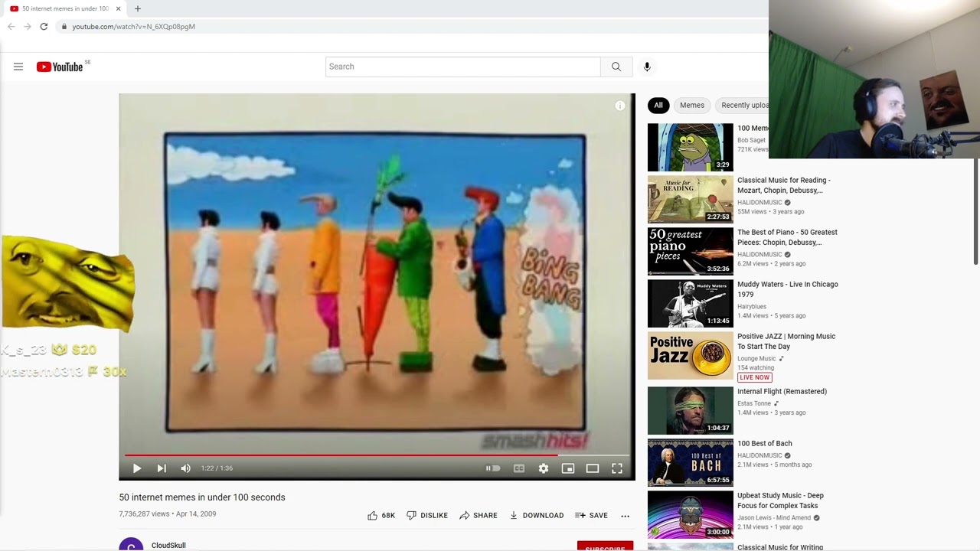Open the CloudSkull channel link
This screenshot has width=980, height=551.
(x=168, y=546)
